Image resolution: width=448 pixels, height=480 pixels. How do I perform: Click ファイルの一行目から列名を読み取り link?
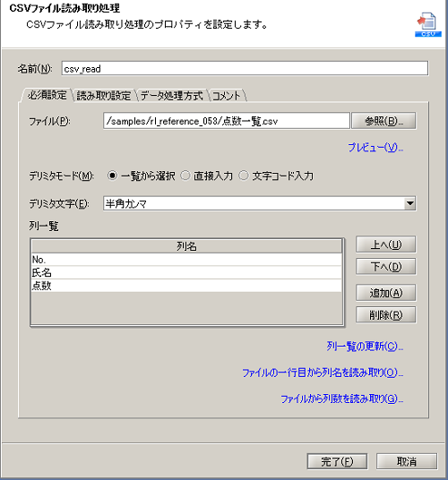point(323,373)
